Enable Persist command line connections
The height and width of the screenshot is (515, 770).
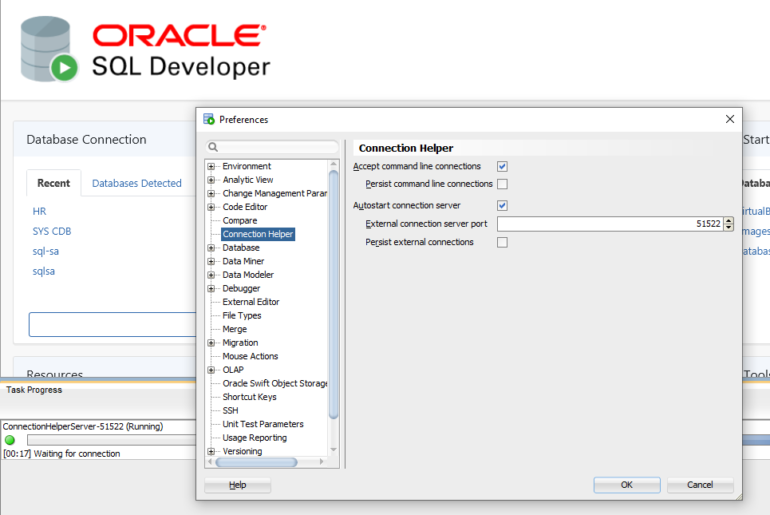click(502, 184)
